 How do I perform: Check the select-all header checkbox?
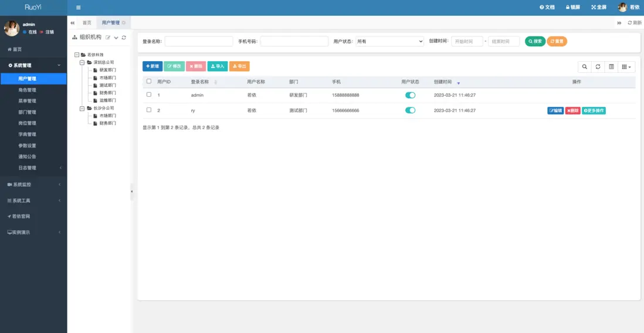click(x=148, y=82)
